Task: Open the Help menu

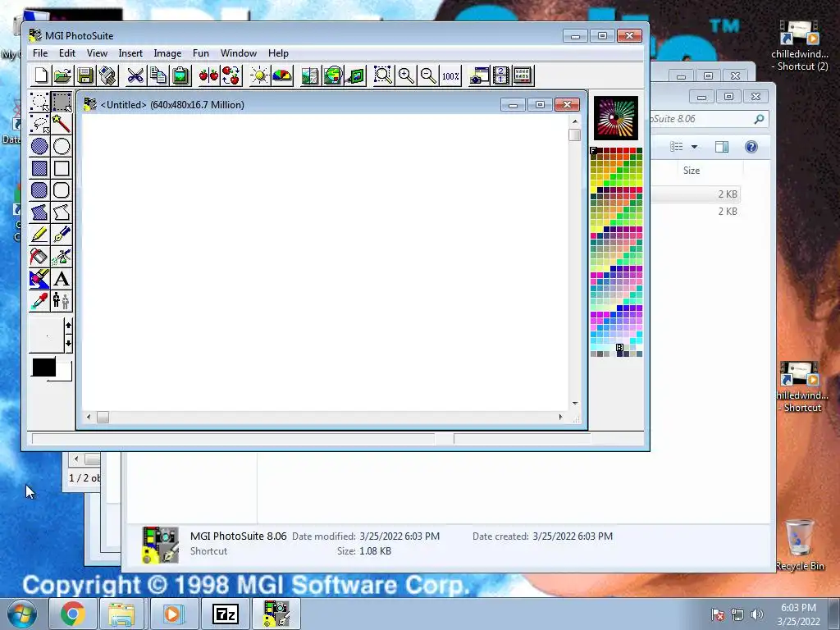Action: (278, 53)
